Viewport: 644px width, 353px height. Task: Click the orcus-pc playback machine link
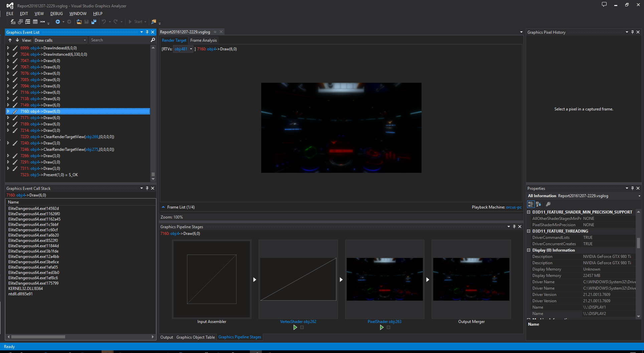pyautogui.click(x=514, y=207)
